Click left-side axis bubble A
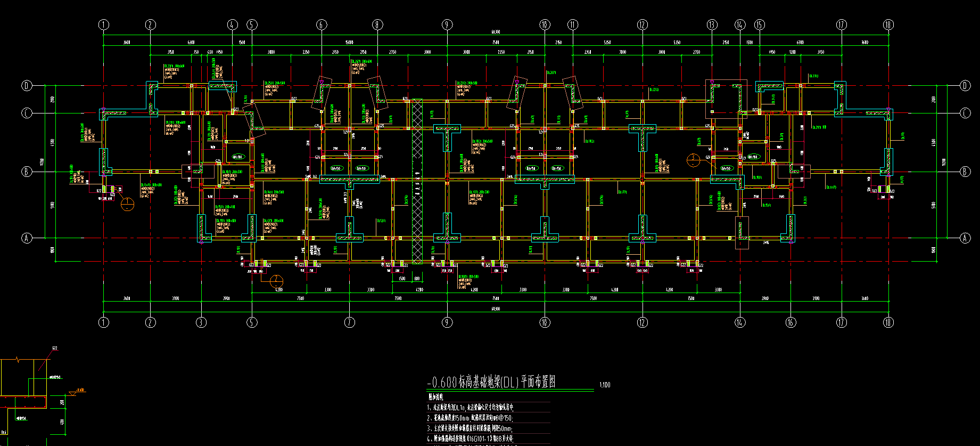The image size is (980, 446). (27, 238)
